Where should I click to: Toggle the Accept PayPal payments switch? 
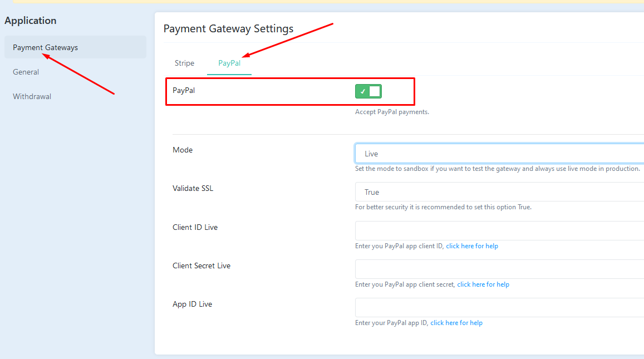(368, 91)
